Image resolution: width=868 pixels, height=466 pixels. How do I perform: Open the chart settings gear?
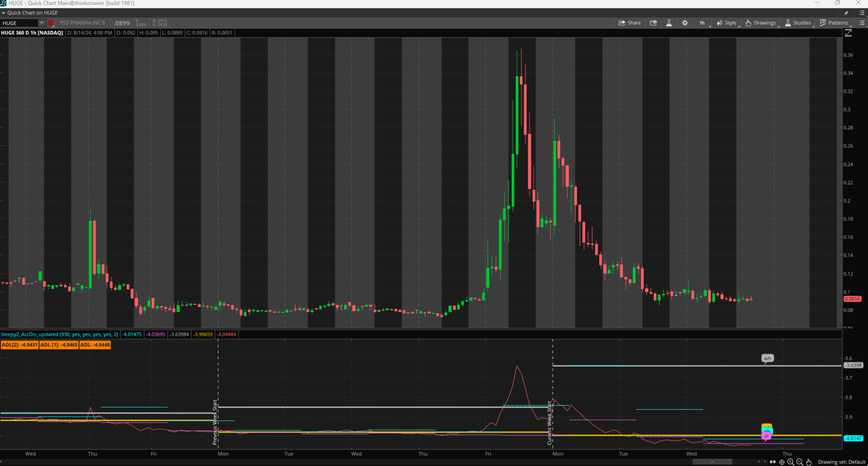tap(684, 23)
